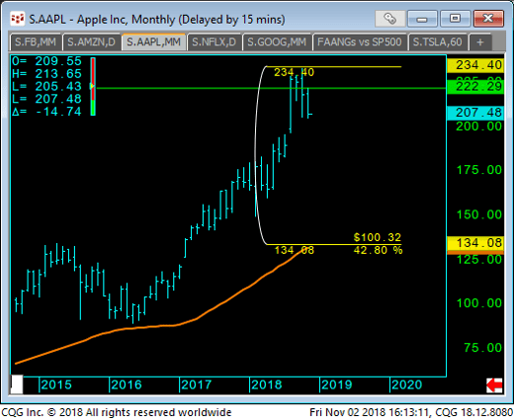Select the S.AAPL,MM tab
Image resolution: width=514 pixels, height=420 pixels.
153,42
